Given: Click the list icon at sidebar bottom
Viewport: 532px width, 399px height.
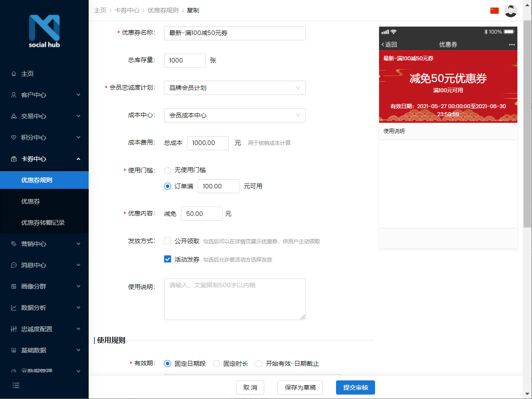Looking at the screenshot, I should coord(16,385).
